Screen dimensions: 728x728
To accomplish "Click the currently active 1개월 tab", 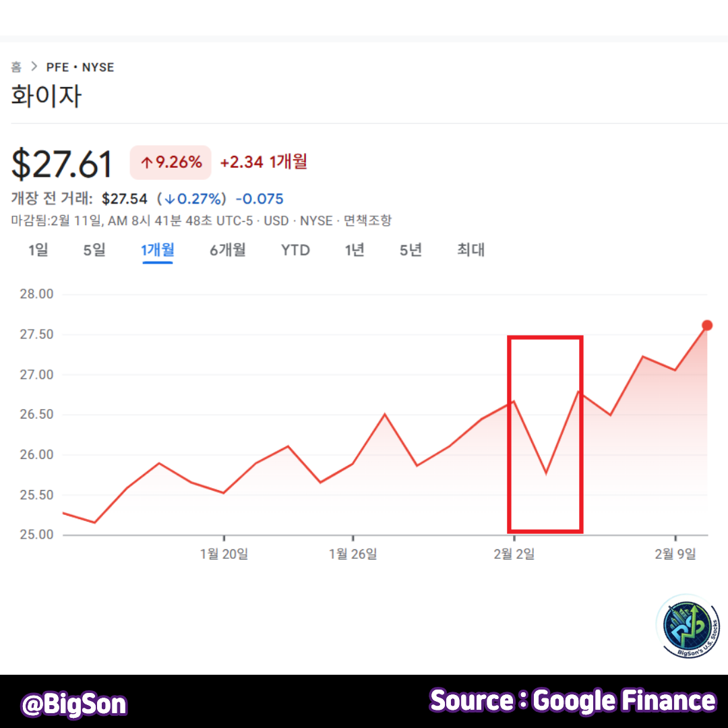I will 156,250.
